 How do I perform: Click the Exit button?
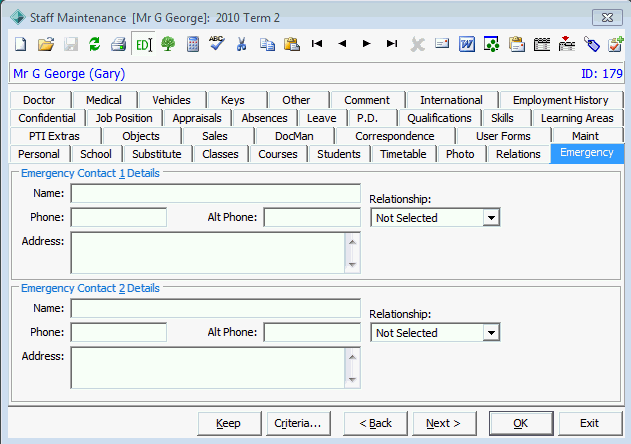[x=590, y=423]
